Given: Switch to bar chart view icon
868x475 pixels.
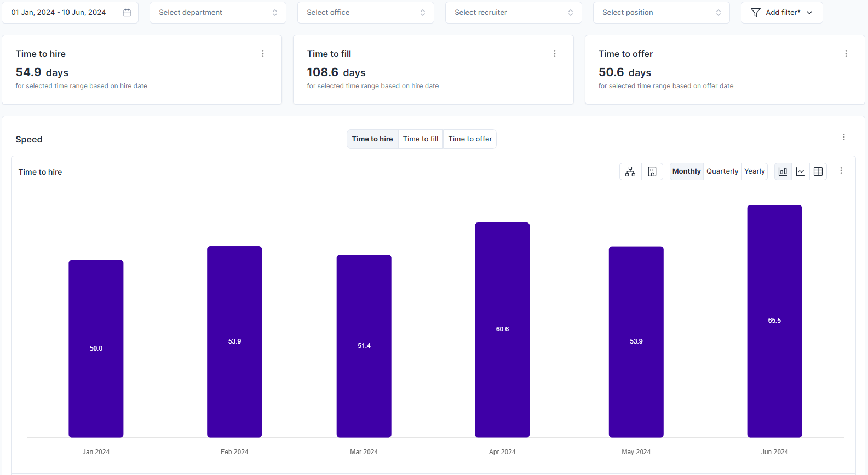Looking at the screenshot, I should [x=783, y=171].
